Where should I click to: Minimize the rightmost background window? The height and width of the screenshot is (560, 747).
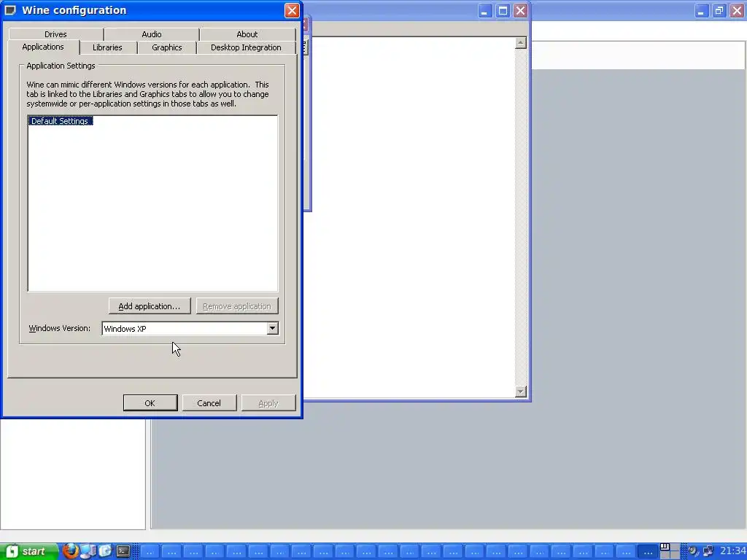(x=701, y=10)
